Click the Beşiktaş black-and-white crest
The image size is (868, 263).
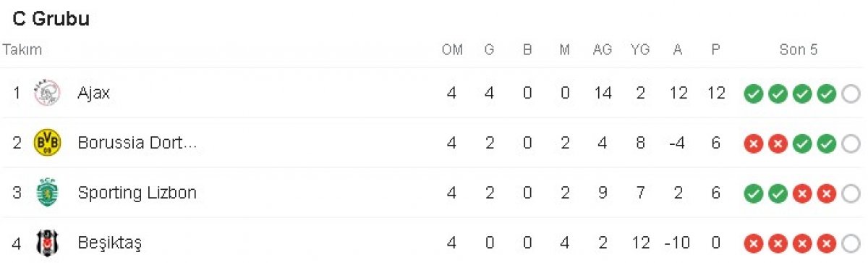[48, 243]
